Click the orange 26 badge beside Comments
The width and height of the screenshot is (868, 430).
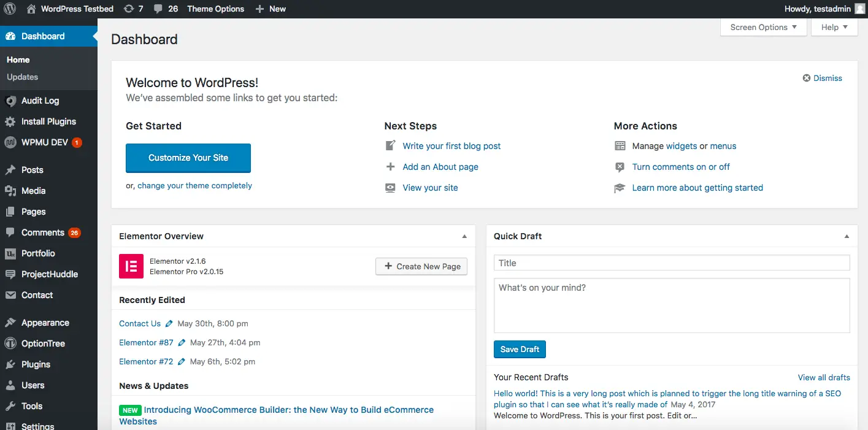click(x=74, y=233)
